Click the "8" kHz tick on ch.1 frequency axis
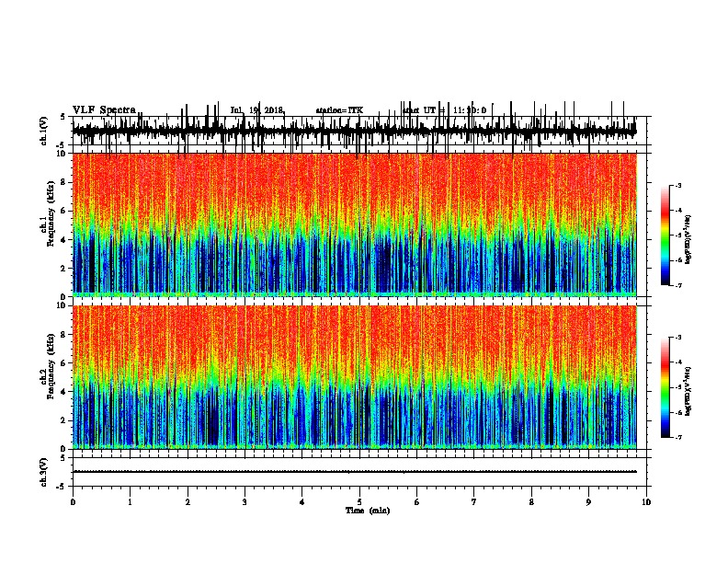 64,182
